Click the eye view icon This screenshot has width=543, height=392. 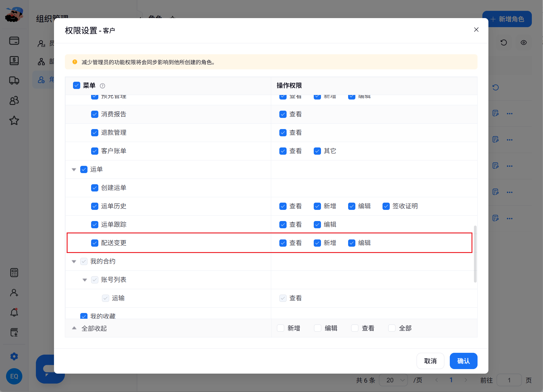(524, 43)
